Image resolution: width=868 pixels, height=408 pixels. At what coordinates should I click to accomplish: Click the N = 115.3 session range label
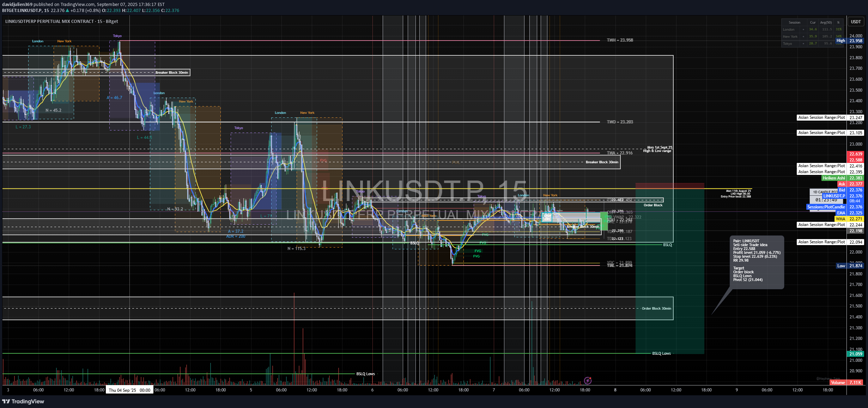(x=296, y=249)
